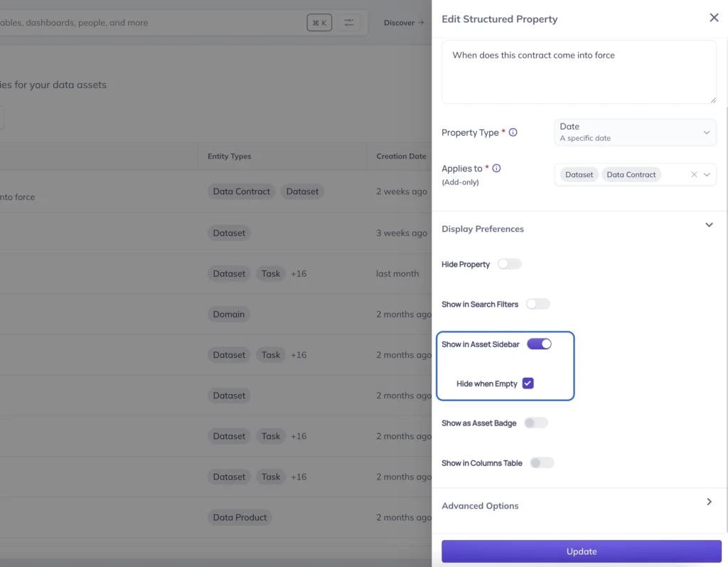
Task: Click the ⌘K shortcut badge in search bar
Action: [x=318, y=22]
